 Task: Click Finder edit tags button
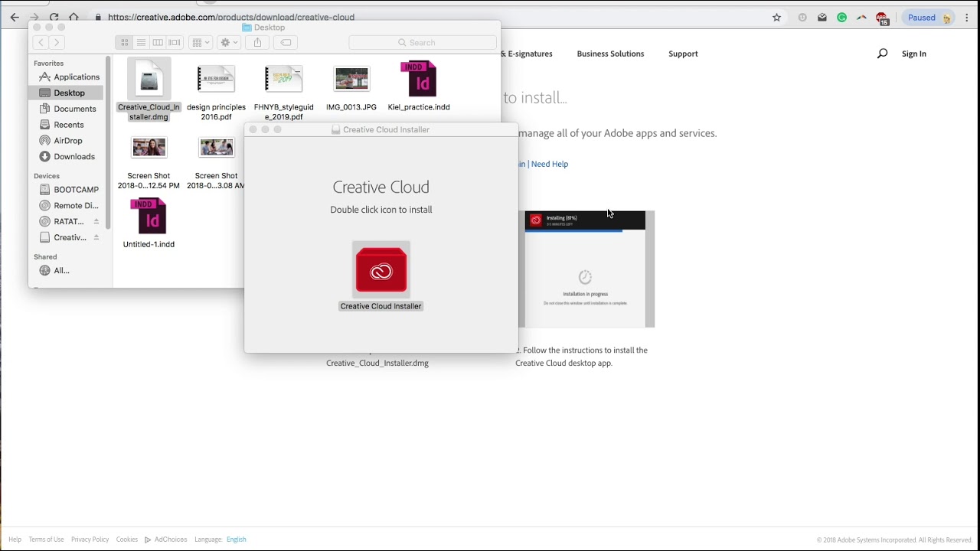pyautogui.click(x=286, y=43)
